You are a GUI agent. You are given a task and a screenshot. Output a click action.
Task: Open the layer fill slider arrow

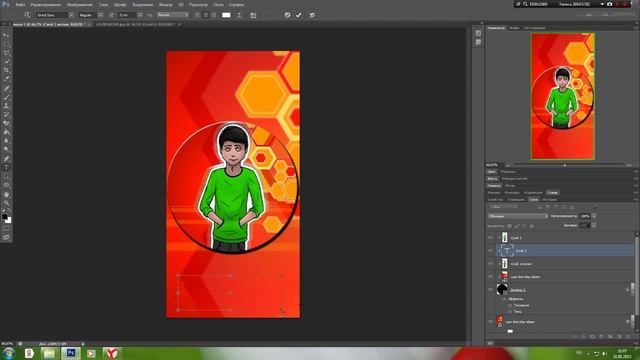(x=594, y=225)
